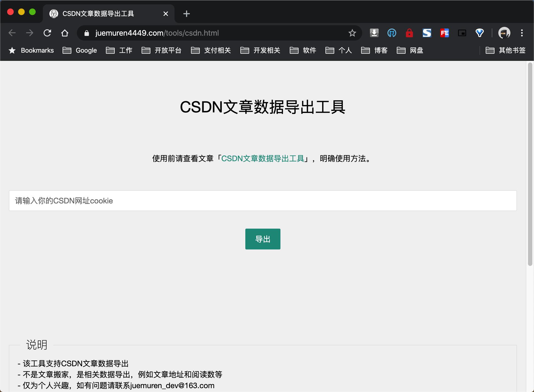Screen dimensions: 534x392
Task: Bookmark this page via the star icon
Action: [352, 33]
